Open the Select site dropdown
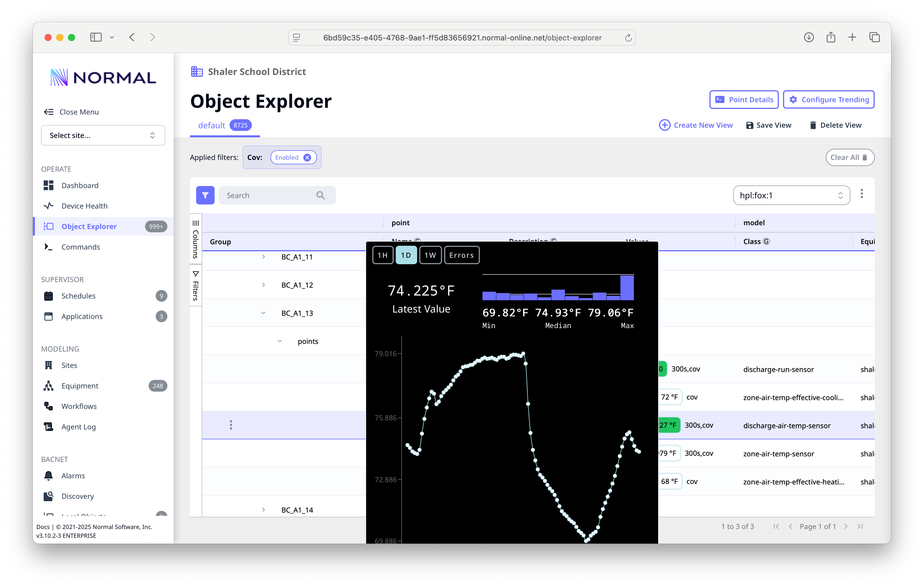This screenshot has height=587, width=924. [103, 135]
